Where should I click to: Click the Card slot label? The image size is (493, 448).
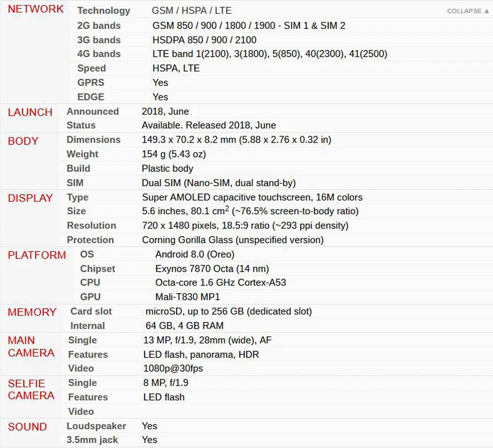pyautogui.click(x=91, y=311)
